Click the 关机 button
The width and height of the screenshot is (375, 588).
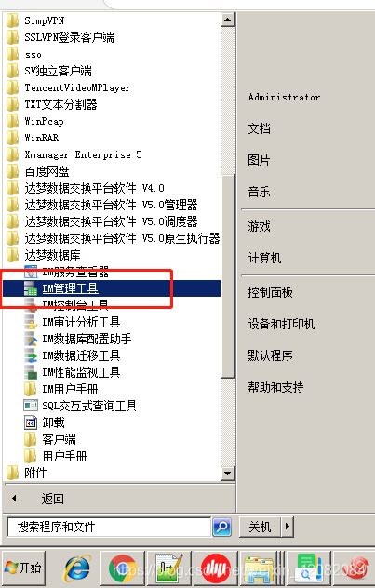261,527
